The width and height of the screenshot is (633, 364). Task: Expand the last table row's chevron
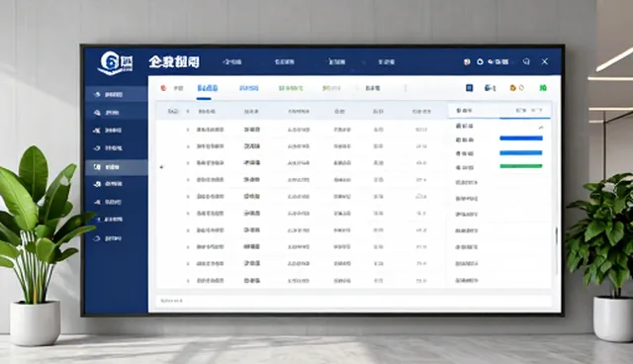[x=188, y=281]
